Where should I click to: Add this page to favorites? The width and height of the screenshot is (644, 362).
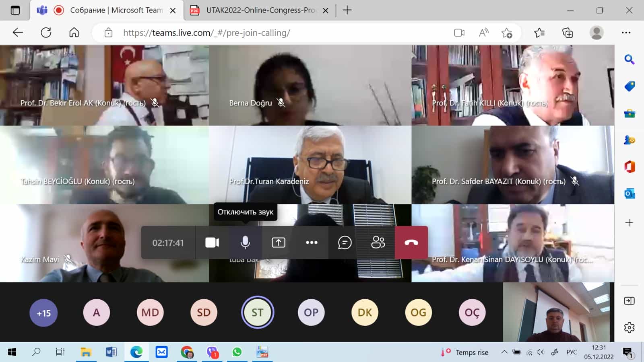(x=507, y=33)
